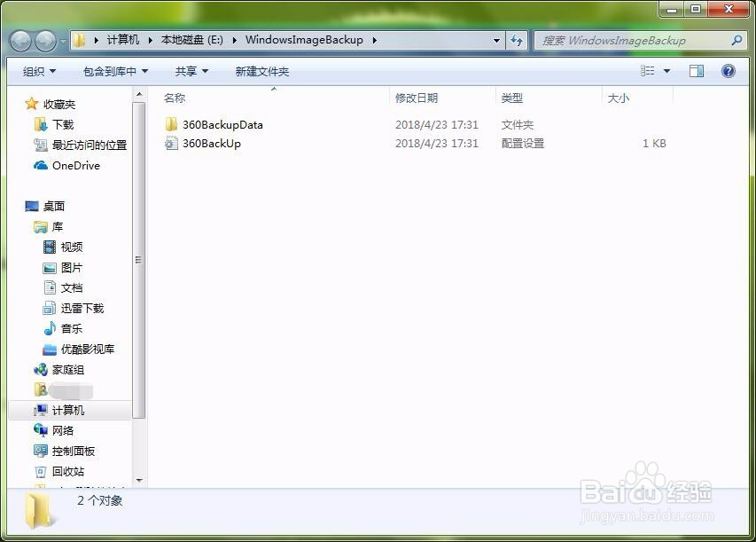
Task: Click the 共享 menu item
Action: [x=190, y=71]
